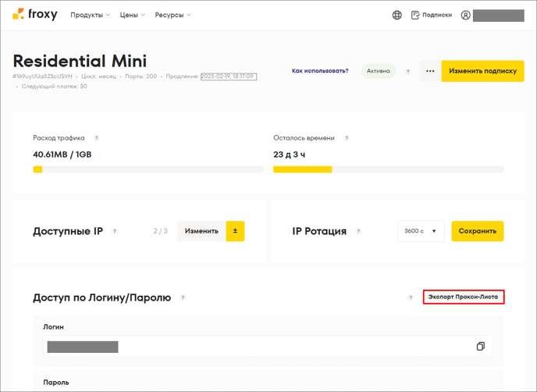
Task: Show the Расход трафика help tooltip
Action: tap(96, 138)
